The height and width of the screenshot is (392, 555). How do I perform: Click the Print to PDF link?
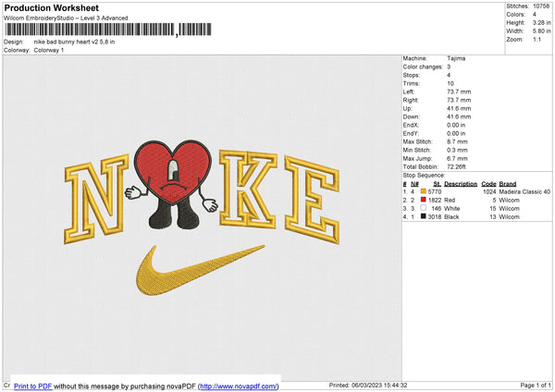33,386
